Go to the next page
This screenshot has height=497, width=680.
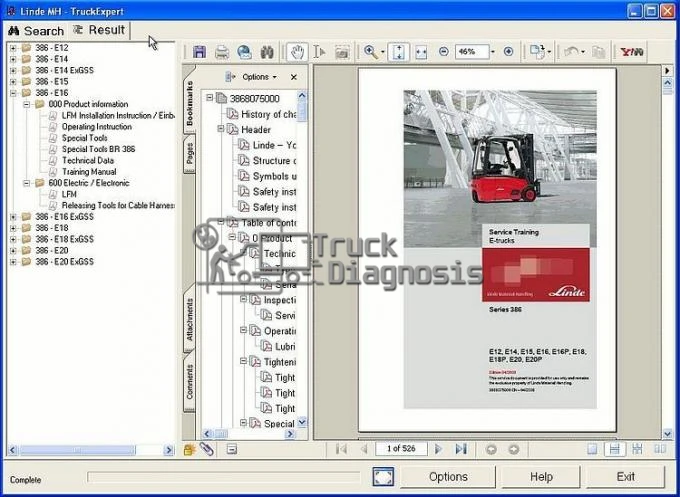pos(438,449)
